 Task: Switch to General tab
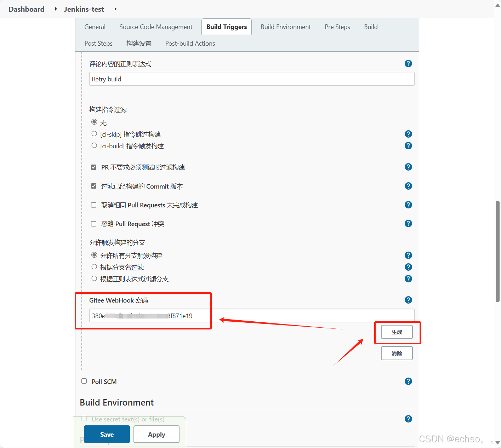click(x=95, y=27)
